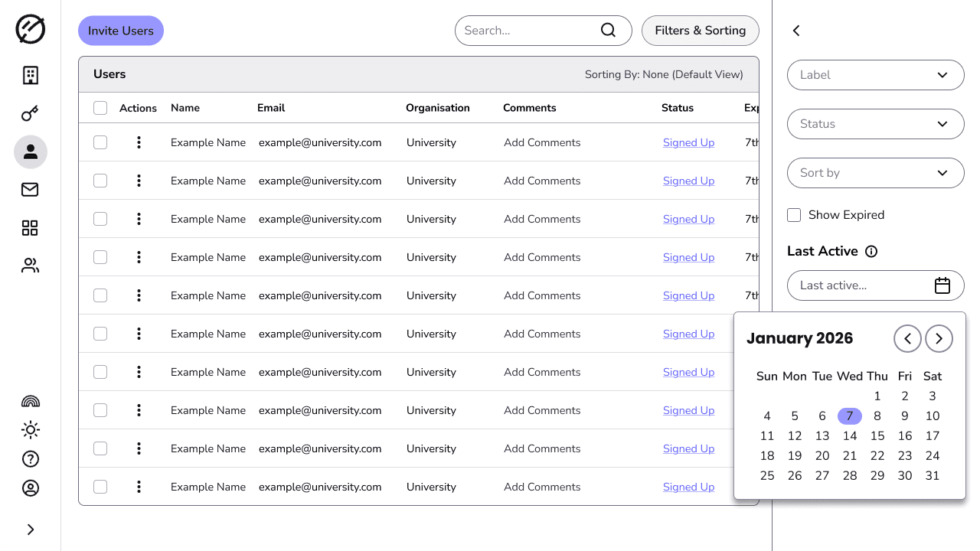Tick the checkbox of the fifth user row
This screenshot has height=551, width=980.
pyautogui.click(x=100, y=295)
